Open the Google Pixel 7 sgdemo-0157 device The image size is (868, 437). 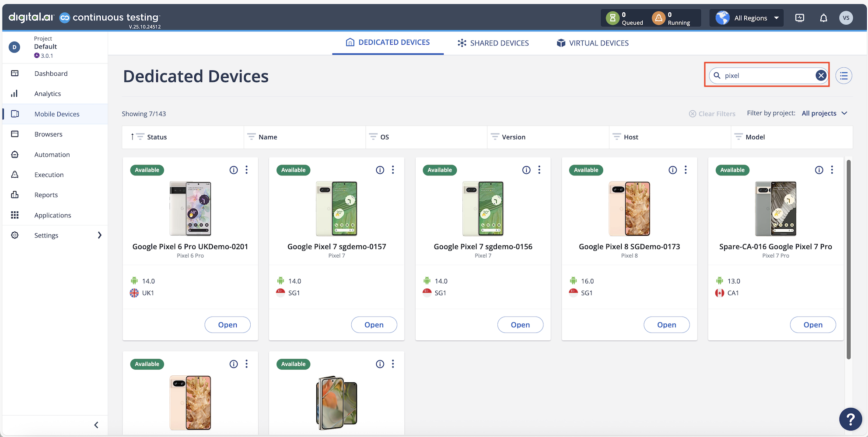(374, 325)
